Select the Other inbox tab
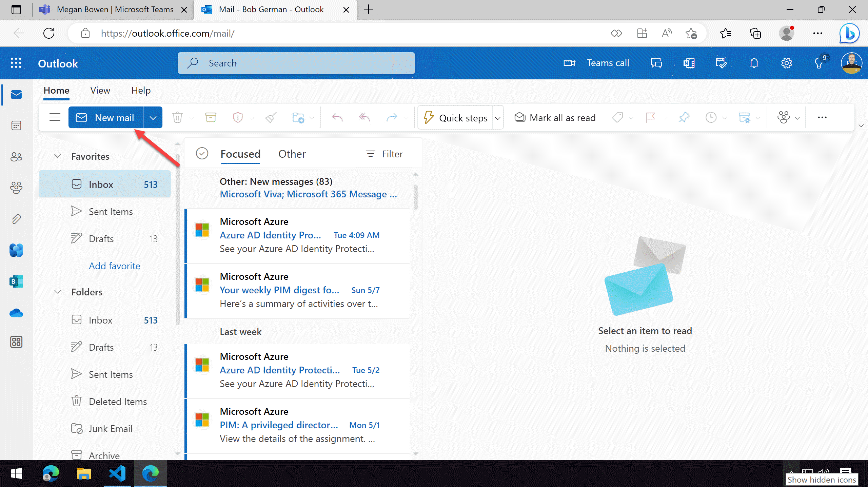 point(292,154)
